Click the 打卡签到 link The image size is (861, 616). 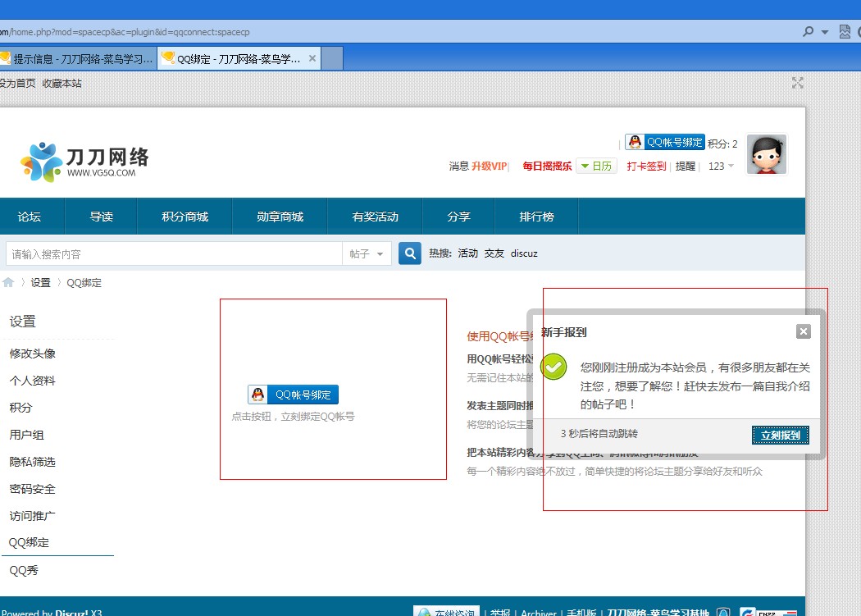click(646, 166)
